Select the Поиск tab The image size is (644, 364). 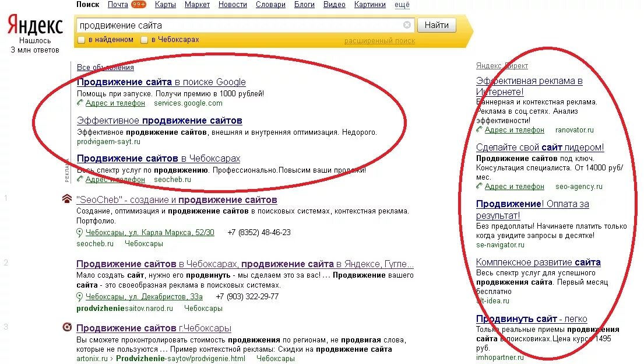88,5
